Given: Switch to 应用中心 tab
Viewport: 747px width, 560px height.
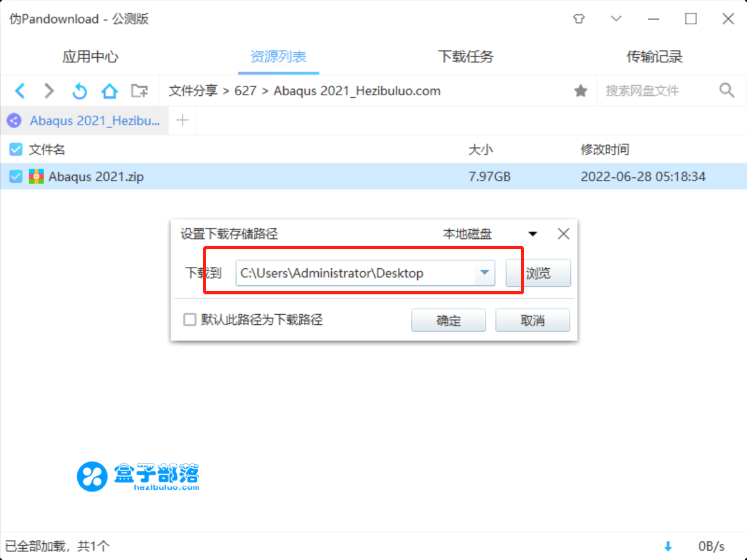Looking at the screenshot, I should [x=90, y=57].
